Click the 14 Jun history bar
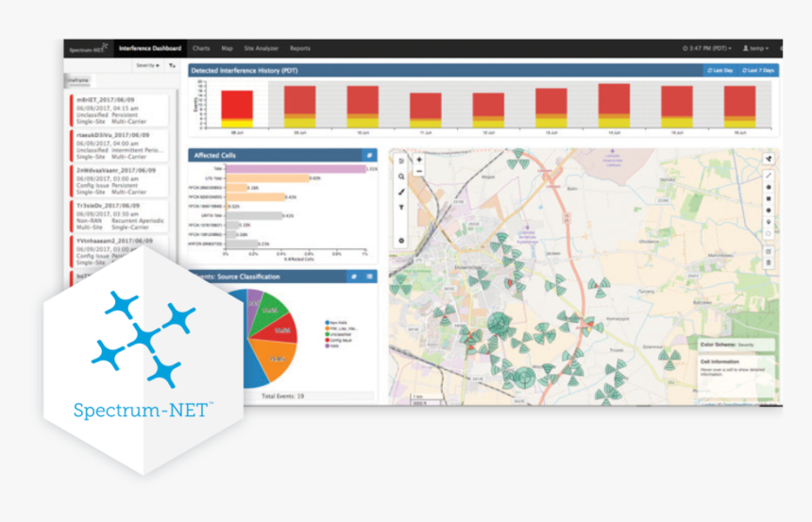 [614, 106]
